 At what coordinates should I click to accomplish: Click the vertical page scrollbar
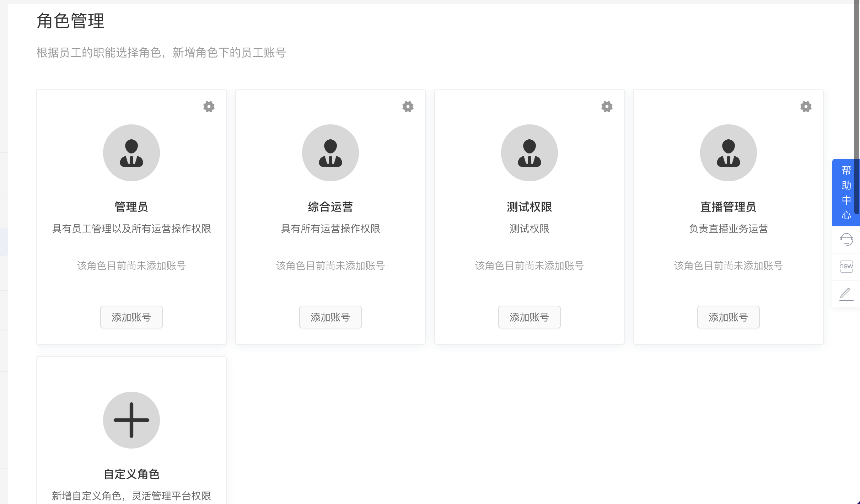pyautogui.click(x=857, y=107)
